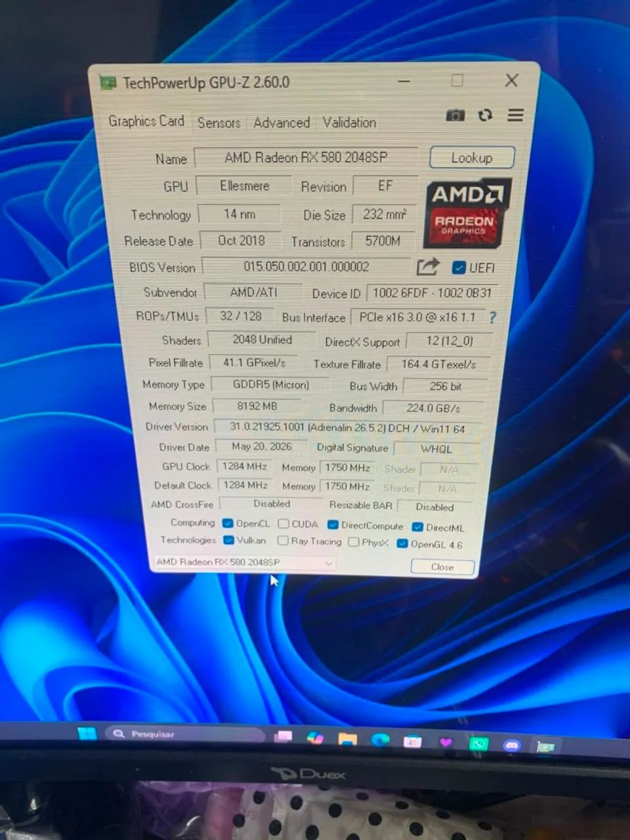Open Task View on the taskbar
Viewport: 630px width, 840px height.
[x=283, y=736]
